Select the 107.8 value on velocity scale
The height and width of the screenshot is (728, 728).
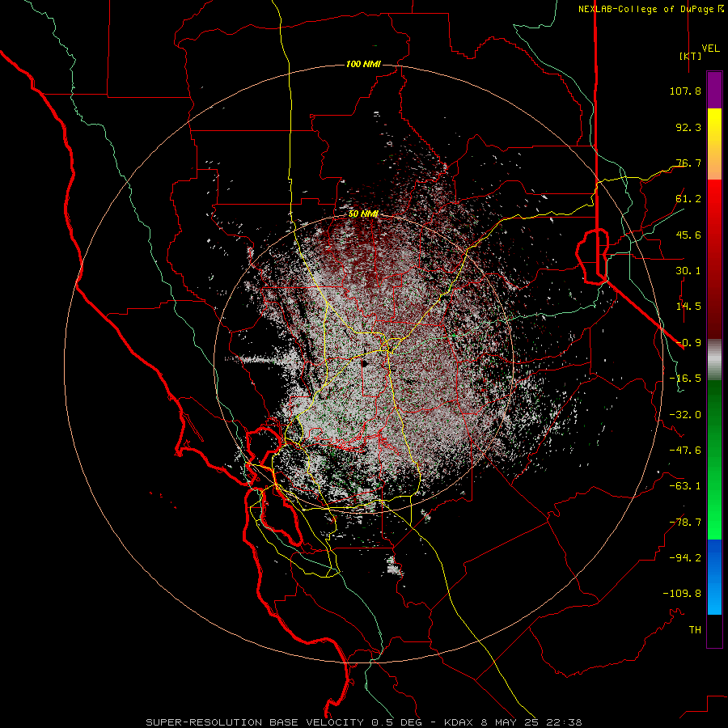coord(685,91)
